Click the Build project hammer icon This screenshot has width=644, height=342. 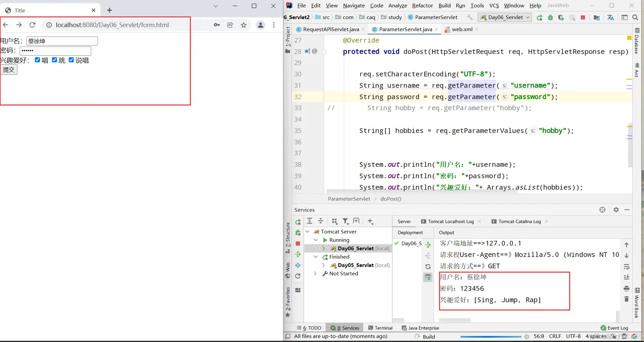pos(470,17)
